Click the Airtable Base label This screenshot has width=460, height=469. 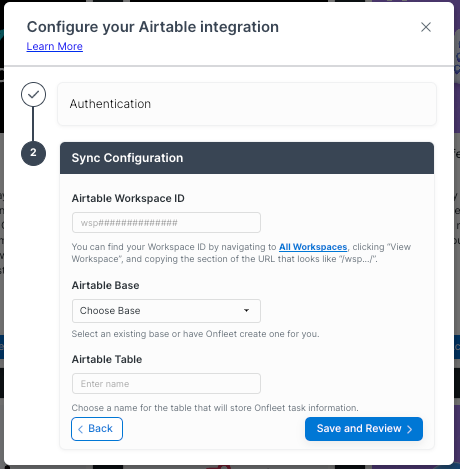click(105, 285)
